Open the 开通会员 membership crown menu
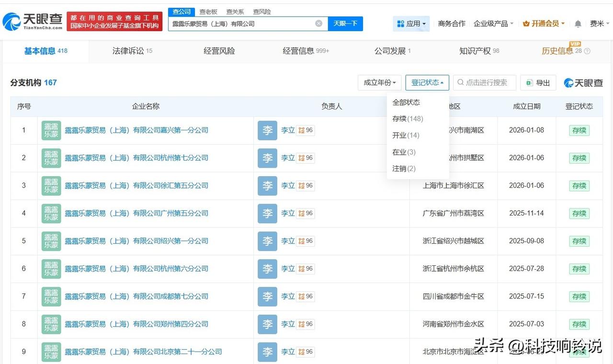This screenshot has width=613, height=364. [x=544, y=23]
